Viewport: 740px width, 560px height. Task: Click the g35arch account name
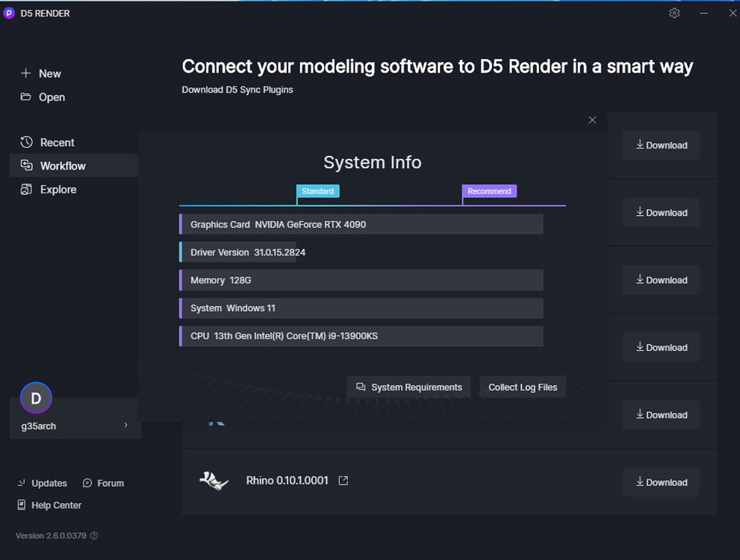point(39,426)
